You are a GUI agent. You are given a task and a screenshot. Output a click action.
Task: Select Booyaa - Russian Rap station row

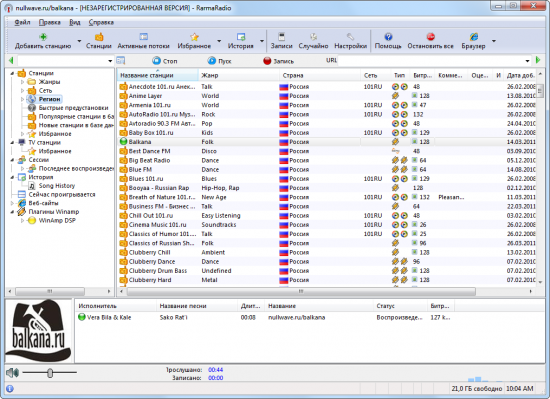[327, 188]
